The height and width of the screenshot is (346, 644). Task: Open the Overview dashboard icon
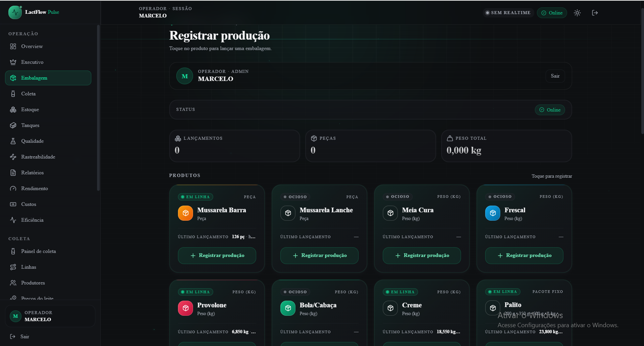click(x=13, y=46)
